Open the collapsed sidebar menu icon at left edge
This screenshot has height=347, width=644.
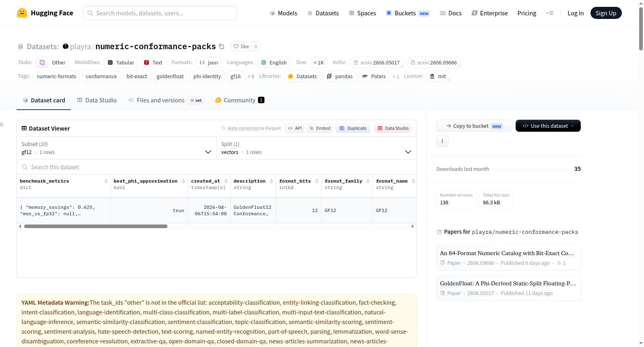[2, 125]
